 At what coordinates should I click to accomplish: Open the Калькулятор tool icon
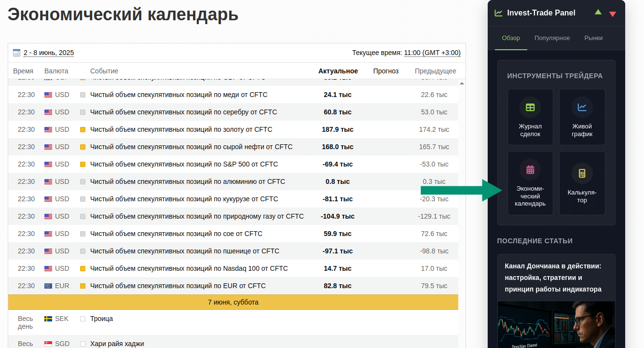pyautogui.click(x=582, y=173)
